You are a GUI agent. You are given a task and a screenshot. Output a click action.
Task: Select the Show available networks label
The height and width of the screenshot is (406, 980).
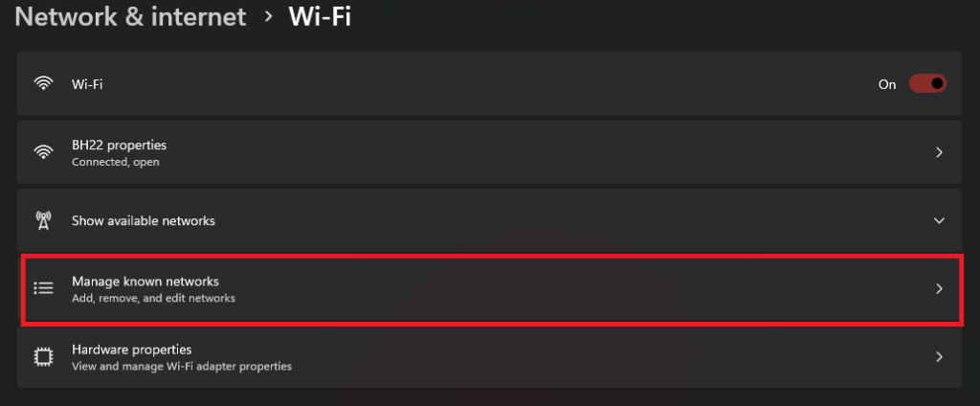coord(144,220)
